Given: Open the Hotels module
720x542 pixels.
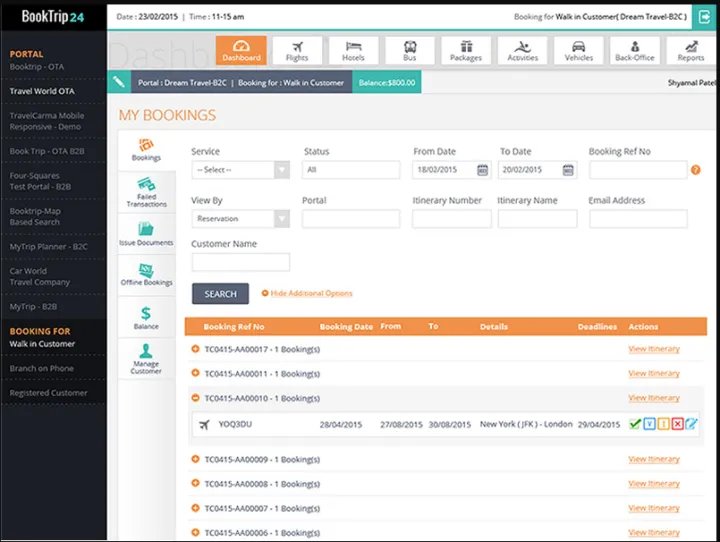Looking at the screenshot, I should (x=353, y=50).
